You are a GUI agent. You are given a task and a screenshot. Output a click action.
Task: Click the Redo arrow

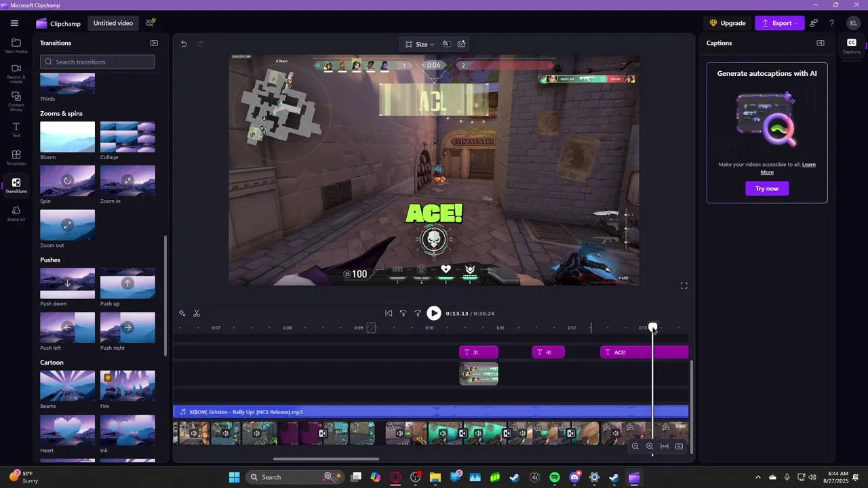[x=200, y=44]
